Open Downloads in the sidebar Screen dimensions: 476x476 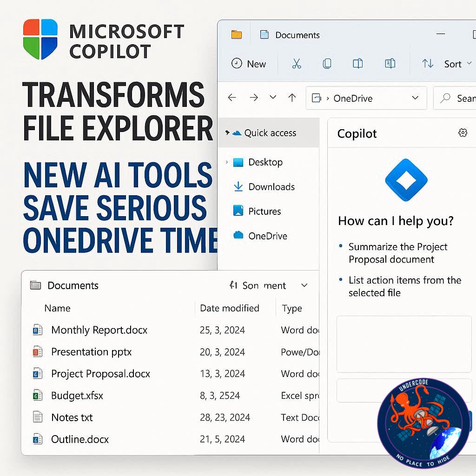coord(271,187)
